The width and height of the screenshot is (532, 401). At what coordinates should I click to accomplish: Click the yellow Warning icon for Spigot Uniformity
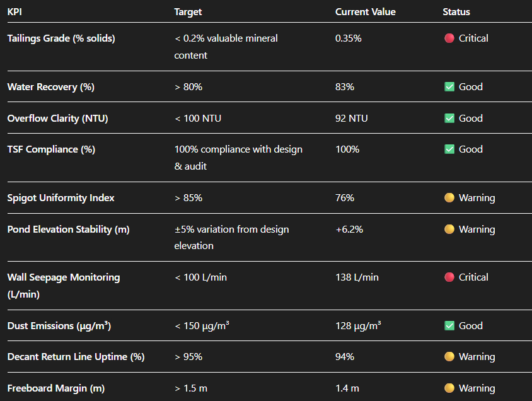(449, 198)
